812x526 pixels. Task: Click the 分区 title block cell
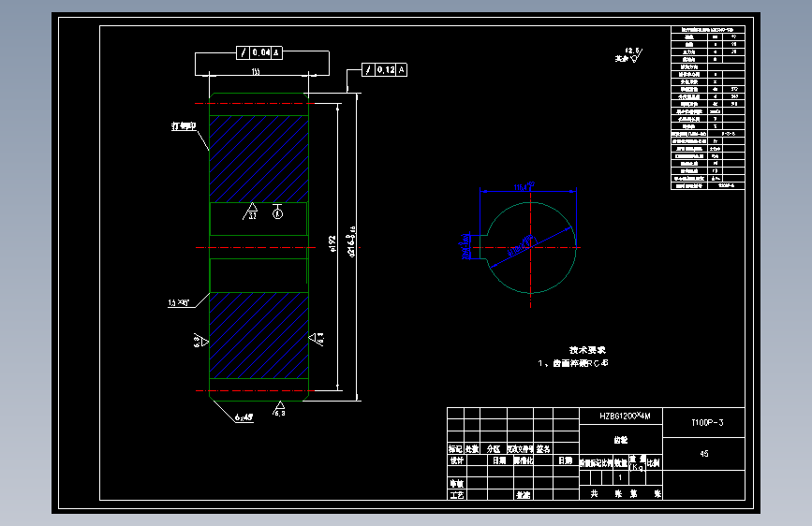point(494,449)
